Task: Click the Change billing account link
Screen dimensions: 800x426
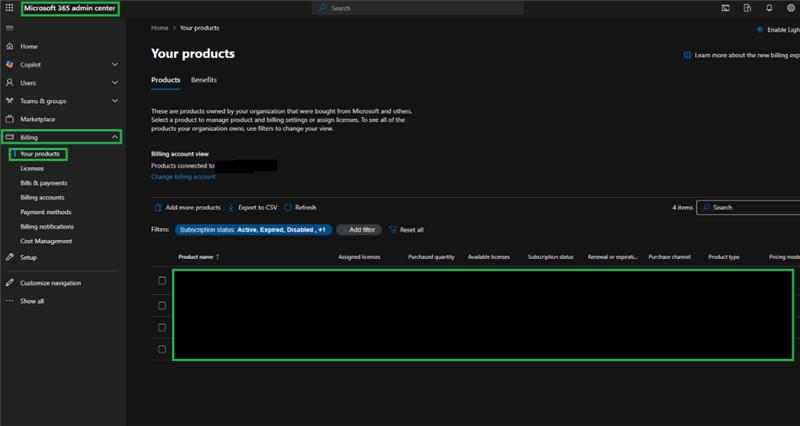Action: (183, 177)
